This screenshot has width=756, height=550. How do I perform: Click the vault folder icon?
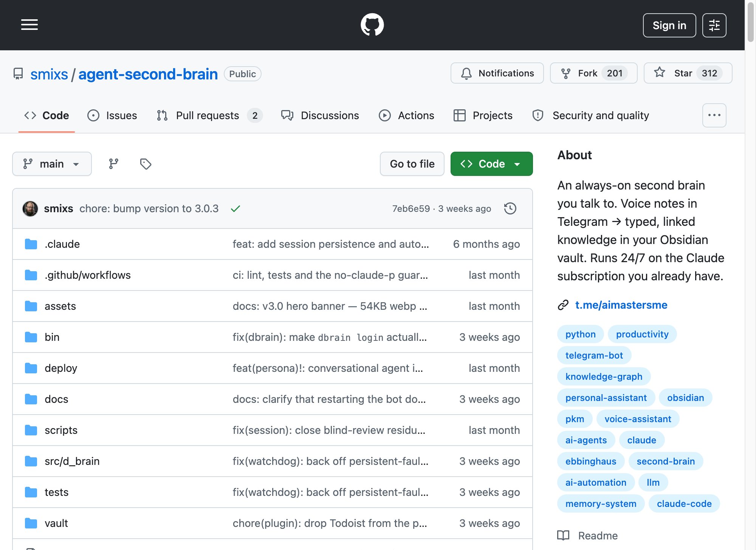tap(31, 523)
